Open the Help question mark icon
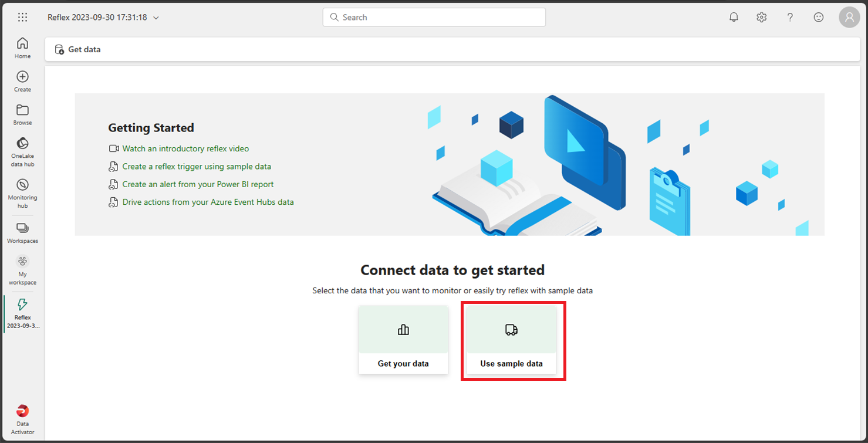Viewport: 868px width, 443px height. (790, 17)
